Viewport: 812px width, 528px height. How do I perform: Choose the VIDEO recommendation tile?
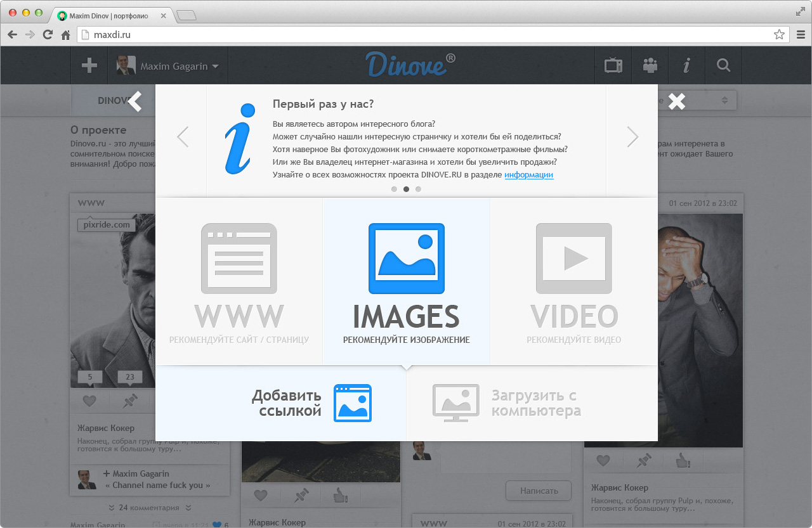[574, 281]
